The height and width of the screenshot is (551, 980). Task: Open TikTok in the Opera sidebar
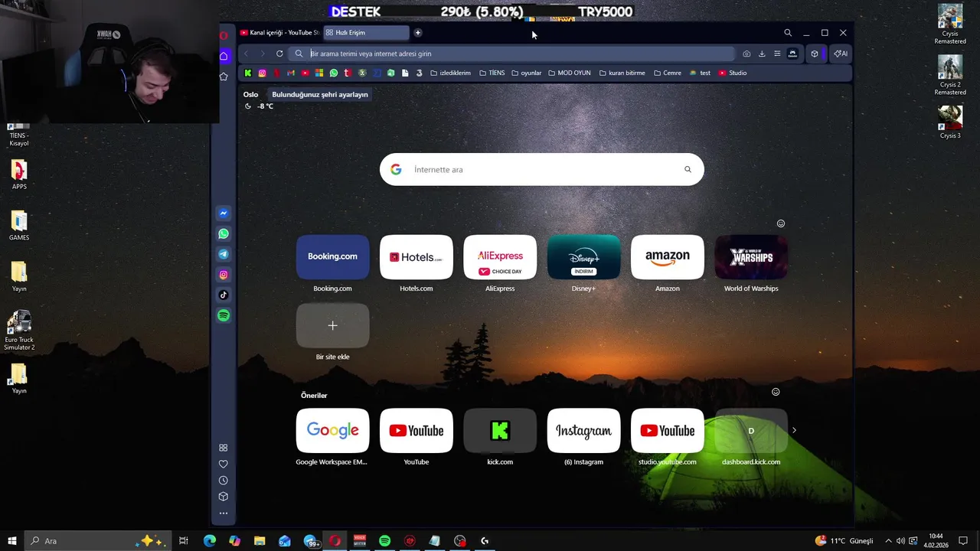(224, 295)
